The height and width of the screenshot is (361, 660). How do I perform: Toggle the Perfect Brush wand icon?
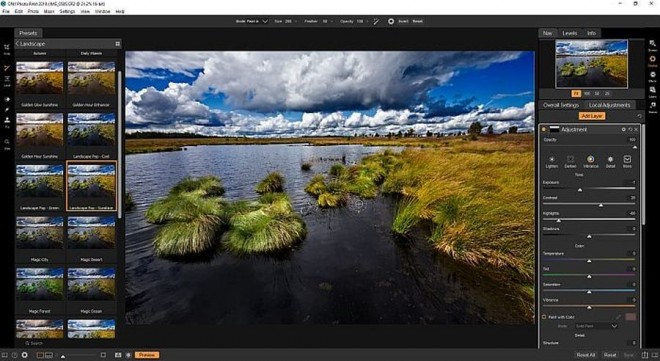click(x=376, y=21)
